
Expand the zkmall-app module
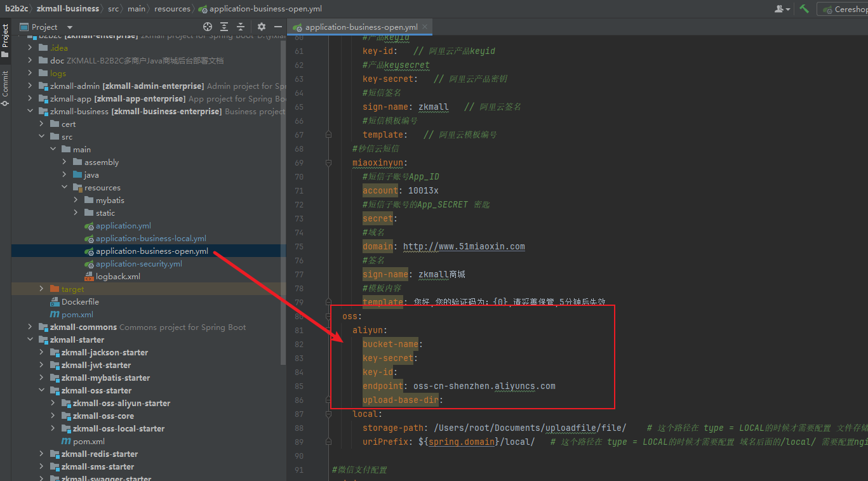coord(30,99)
